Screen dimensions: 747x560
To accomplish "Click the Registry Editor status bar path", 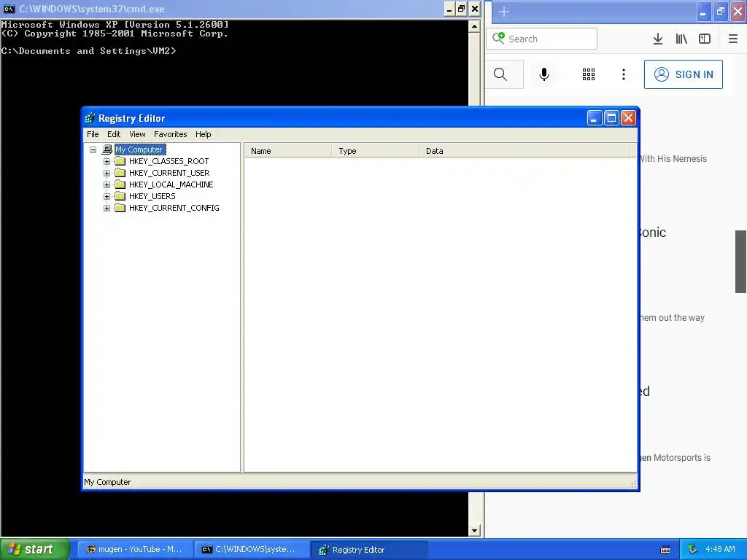I will tap(107, 483).
